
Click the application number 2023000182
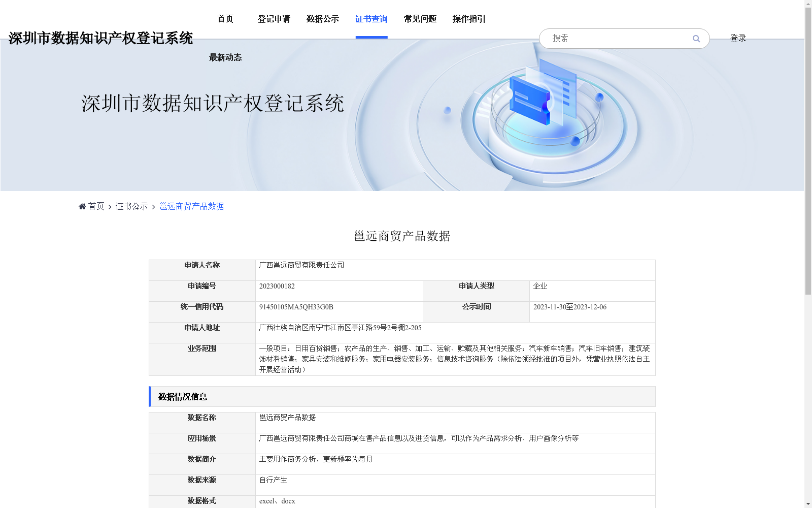[x=277, y=286]
